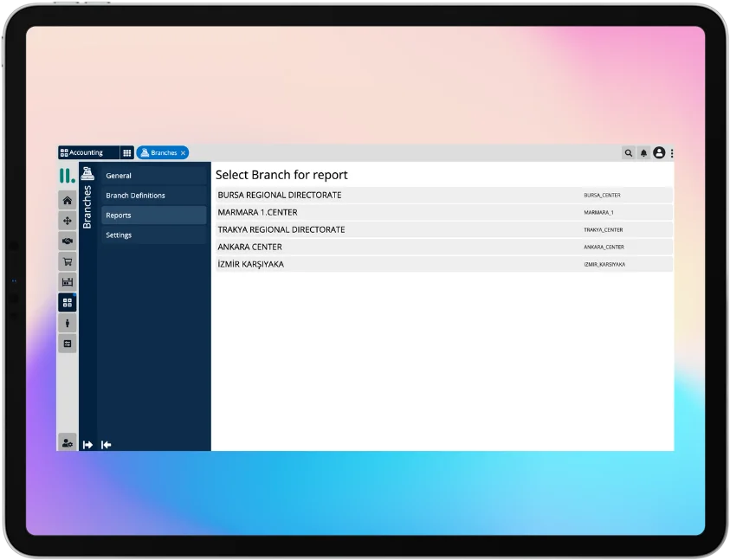Open the Home icon in sidebar

coord(67,200)
